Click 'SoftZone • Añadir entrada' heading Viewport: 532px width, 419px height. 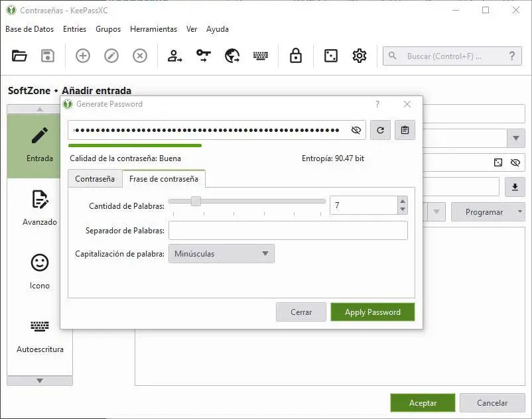(70, 91)
